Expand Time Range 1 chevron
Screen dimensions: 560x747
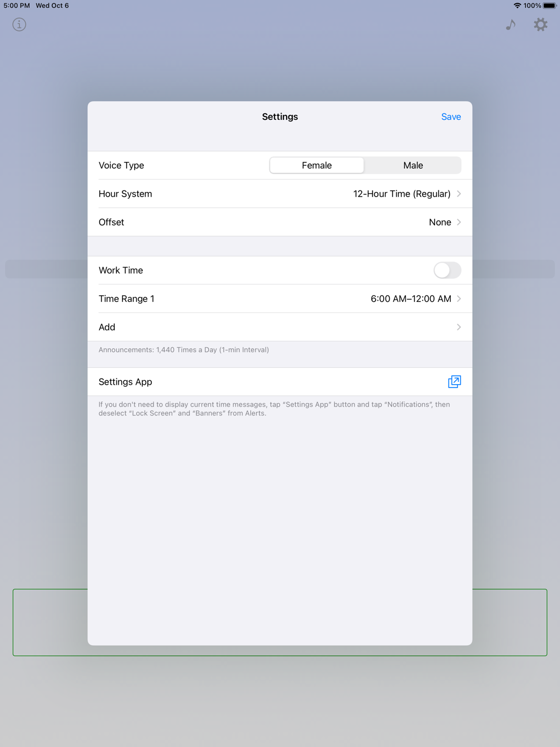click(459, 299)
